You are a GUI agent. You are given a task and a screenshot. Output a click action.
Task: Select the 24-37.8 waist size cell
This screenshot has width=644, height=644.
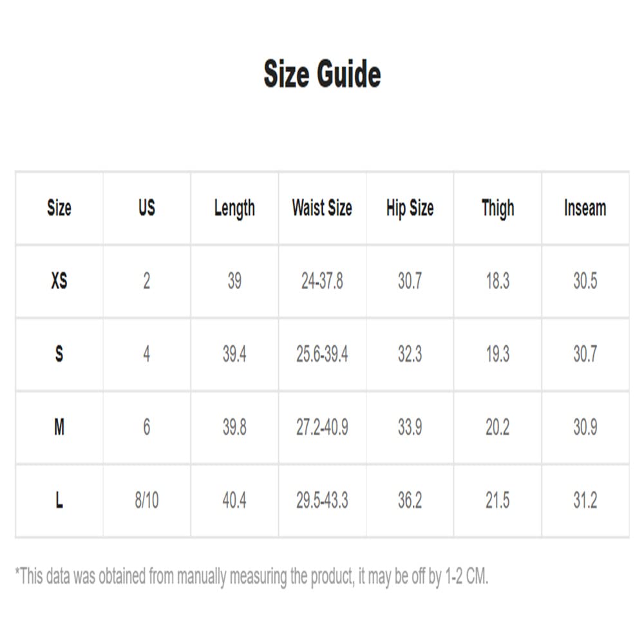coord(322,281)
